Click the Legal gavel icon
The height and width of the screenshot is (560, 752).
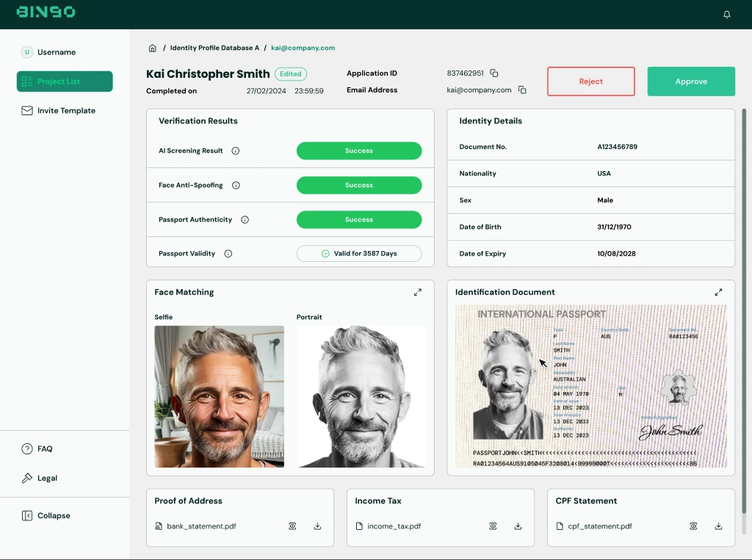tap(27, 478)
